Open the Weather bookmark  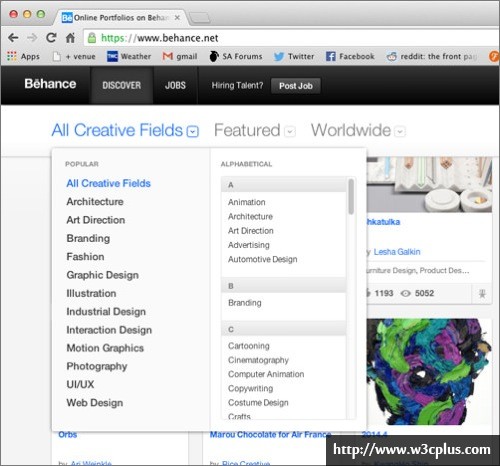pos(129,56)
